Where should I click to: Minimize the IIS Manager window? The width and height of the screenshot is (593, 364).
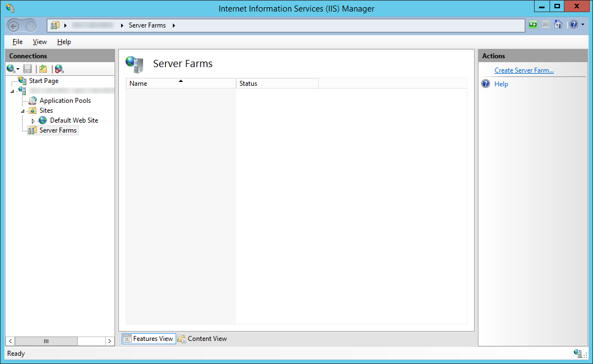point(542,6)
